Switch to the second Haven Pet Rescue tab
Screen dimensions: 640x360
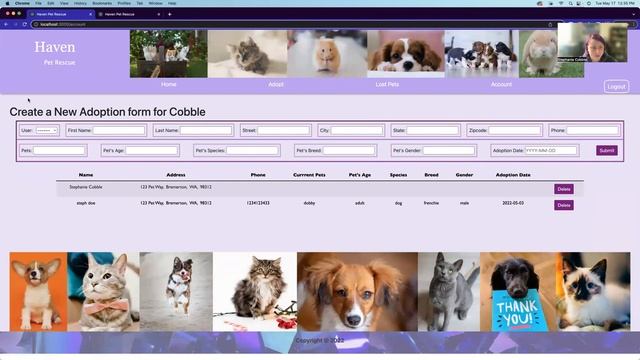[x=129, y=14]
